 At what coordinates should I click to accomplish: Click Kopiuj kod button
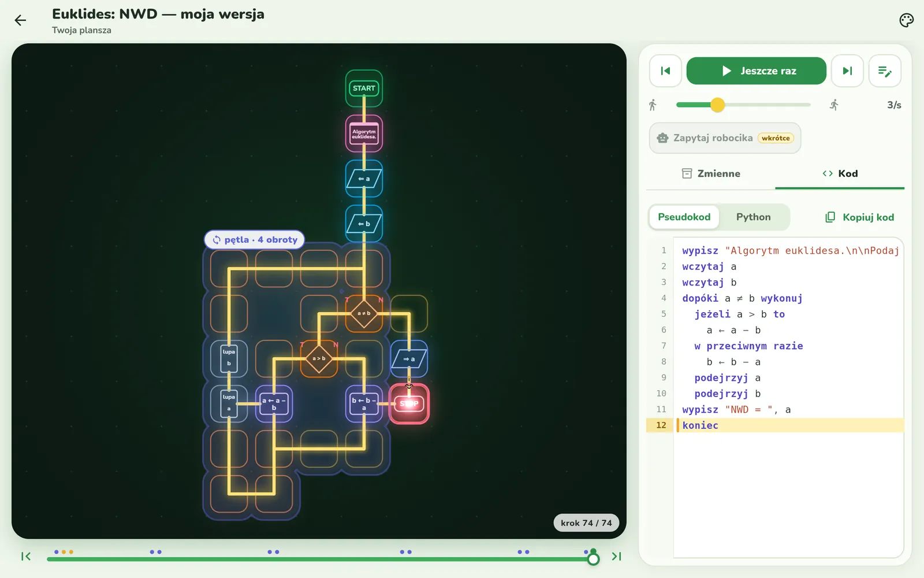(859, 217)
